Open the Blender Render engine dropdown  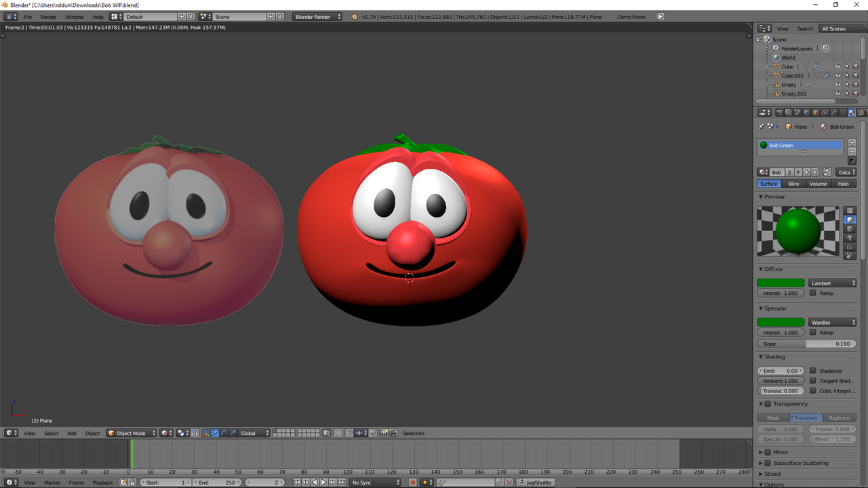317,16
